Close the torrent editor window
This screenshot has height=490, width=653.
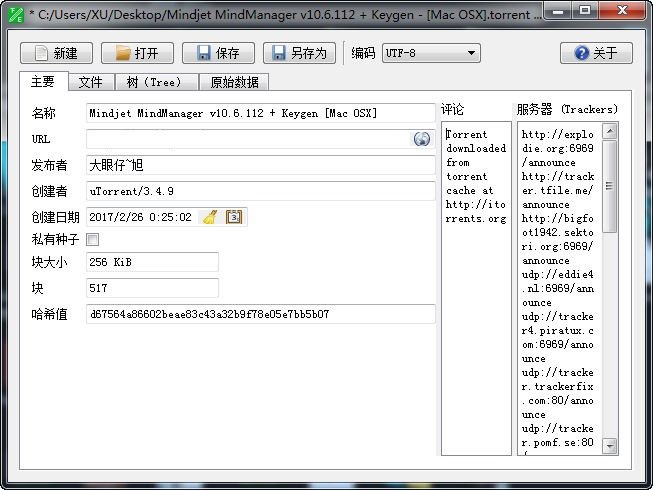click(x=622, y=10)
